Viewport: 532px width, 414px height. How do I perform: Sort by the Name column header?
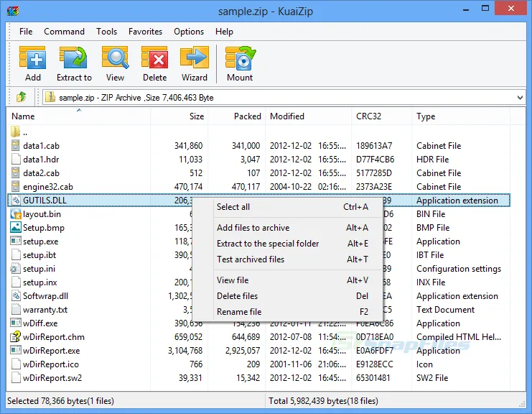coord(79,116)
